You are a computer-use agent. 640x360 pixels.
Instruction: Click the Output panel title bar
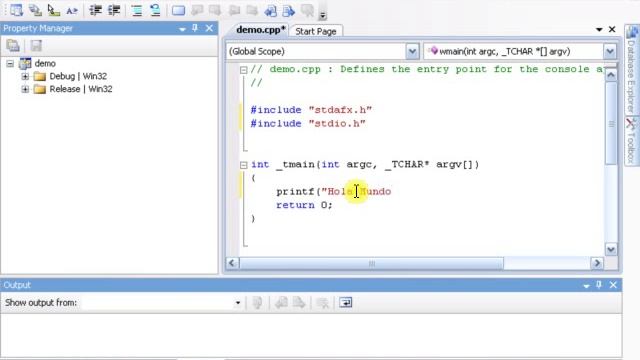(x=311, y=285)
